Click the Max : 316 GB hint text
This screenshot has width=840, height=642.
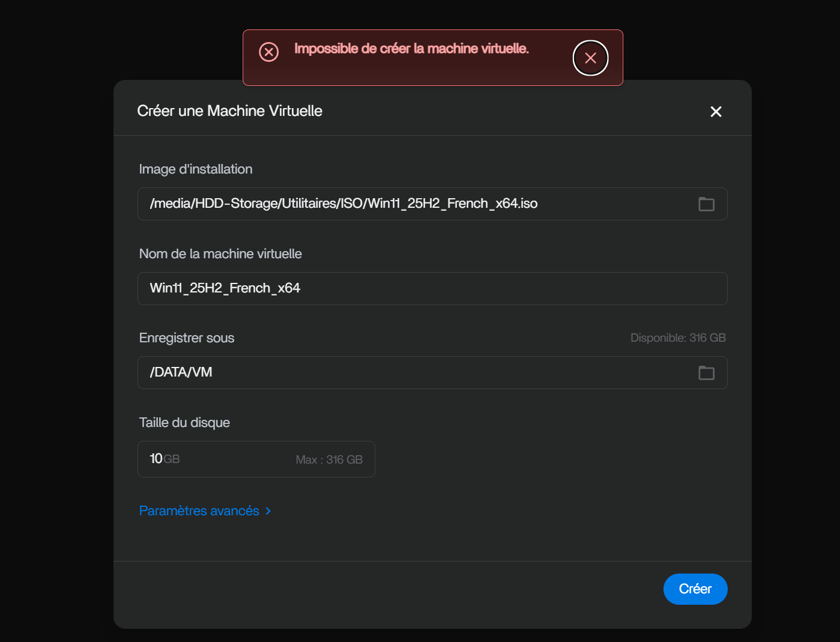point(329,460)
